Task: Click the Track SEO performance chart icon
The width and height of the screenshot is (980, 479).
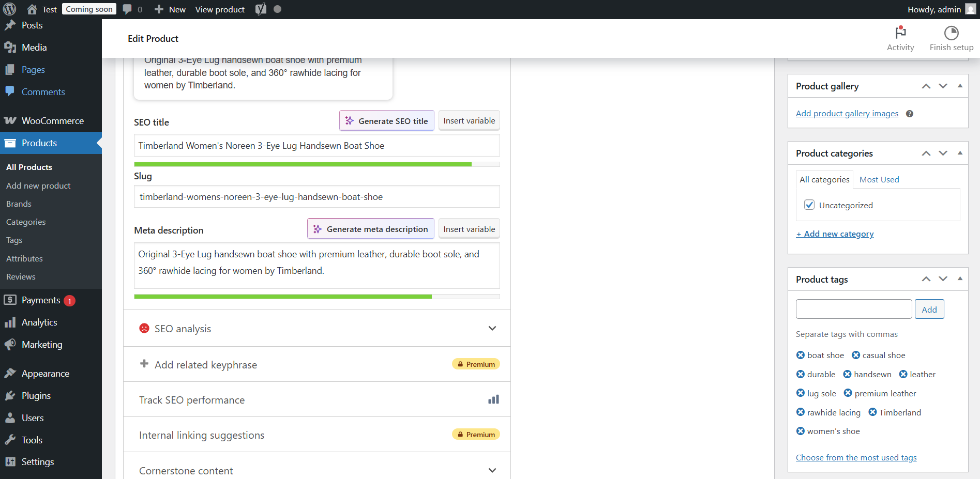Action: pyautogui.click(x=493, y=399)
